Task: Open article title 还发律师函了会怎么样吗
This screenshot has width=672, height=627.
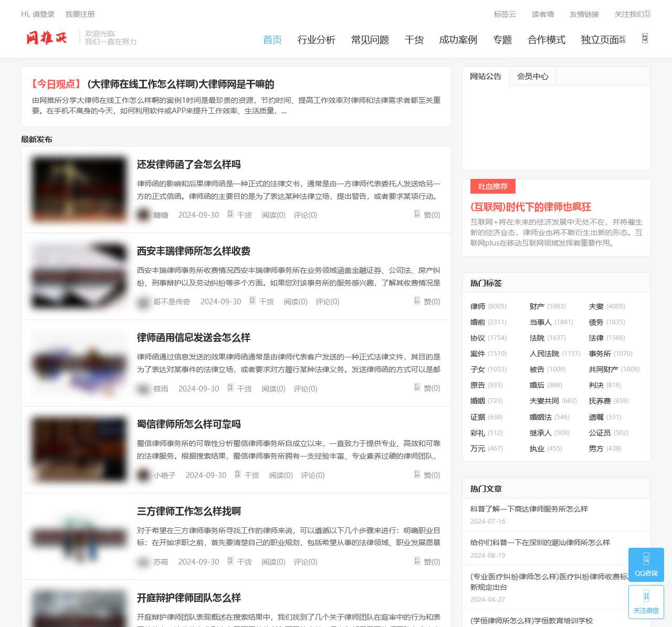Action: pyautogui.click(x=189, y=164)
